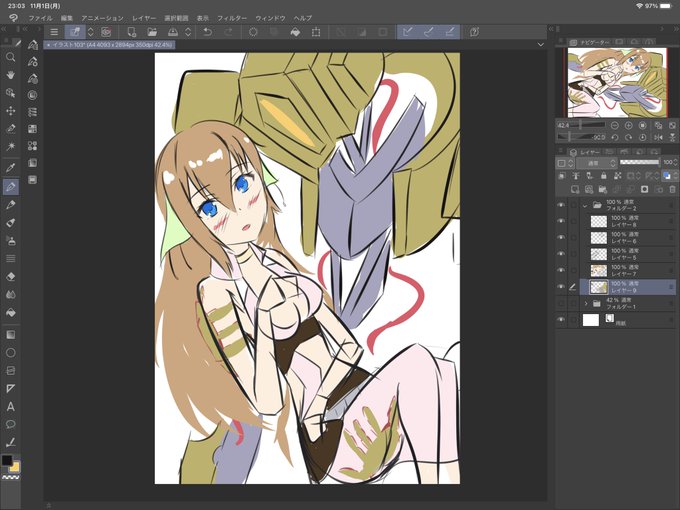Click the Open file folder icon
The width and height of the screenshot is (680, 510).
pyautogui.click(x=152, y=32)
